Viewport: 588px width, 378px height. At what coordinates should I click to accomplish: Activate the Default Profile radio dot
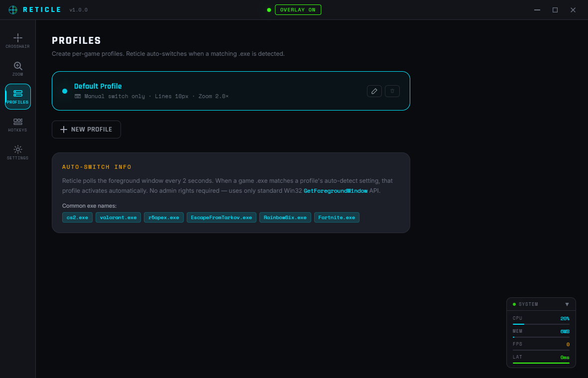click(x=65, y=91)
